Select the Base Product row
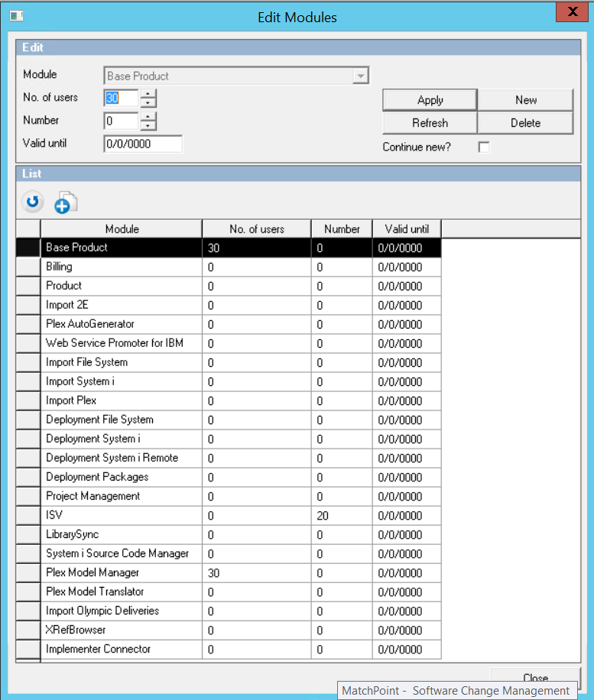 click(229, 248)
